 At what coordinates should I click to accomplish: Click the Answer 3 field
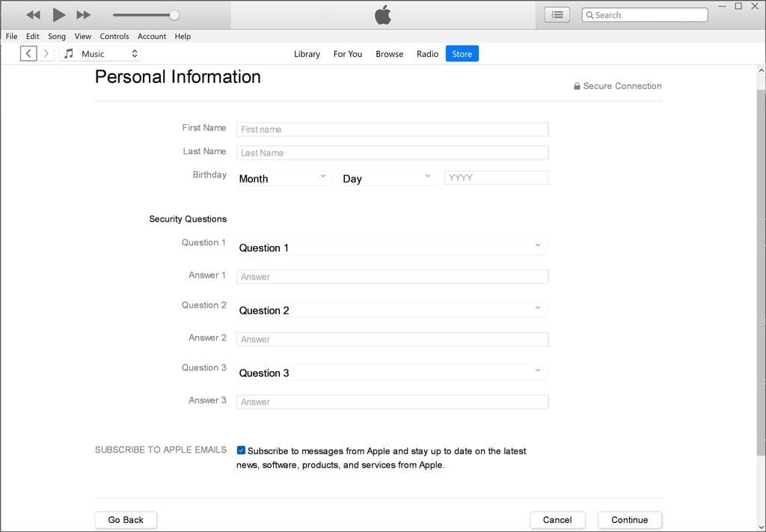pos(392,402)
